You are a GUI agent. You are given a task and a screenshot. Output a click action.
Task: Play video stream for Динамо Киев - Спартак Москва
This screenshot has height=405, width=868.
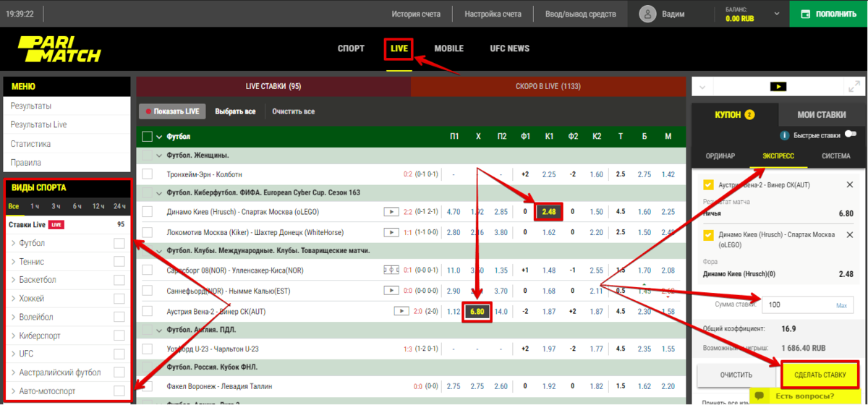pos(391,212)
